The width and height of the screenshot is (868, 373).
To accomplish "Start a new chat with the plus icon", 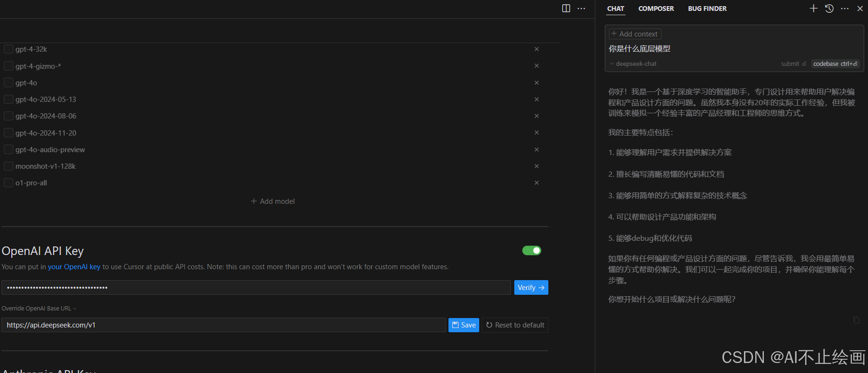I will coord(814,9).
